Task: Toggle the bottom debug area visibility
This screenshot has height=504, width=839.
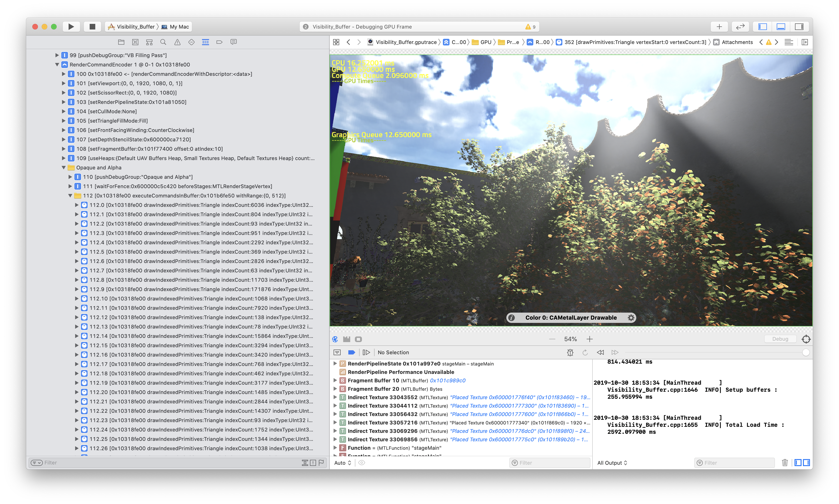Action: [781, 26]
